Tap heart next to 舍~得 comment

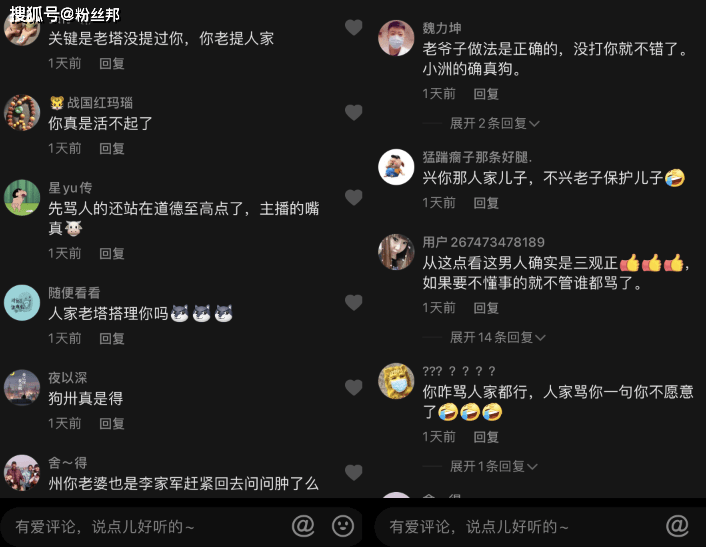[353, 472]
